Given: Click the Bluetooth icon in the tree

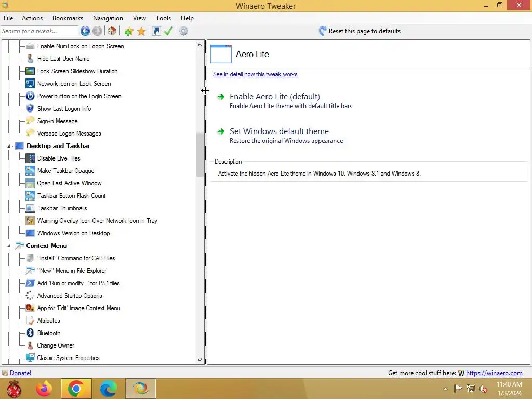Looking at the screenshot, I should coord(30,333).
